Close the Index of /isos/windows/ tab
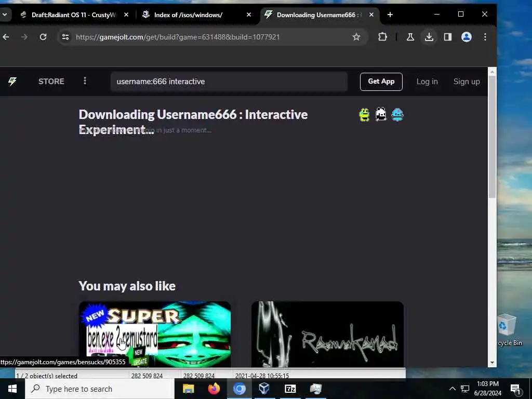Viewport: 532px width, 399px height. tap(249, 15)
